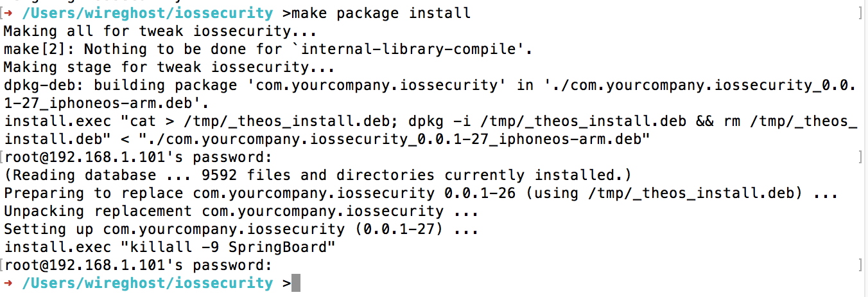Click the right bracket mark on the top prompt line
The width and height of the screenshot is (868, 297).
pos(862,13)
